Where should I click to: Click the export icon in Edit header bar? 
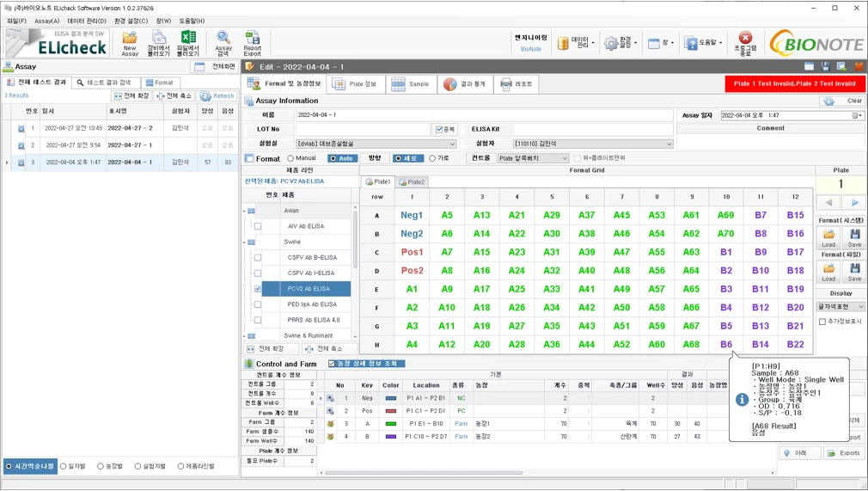click(x=841, y=66)
